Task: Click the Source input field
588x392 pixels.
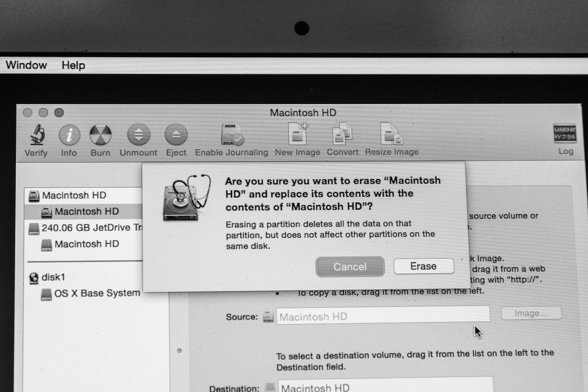Action: coord(383,315)
